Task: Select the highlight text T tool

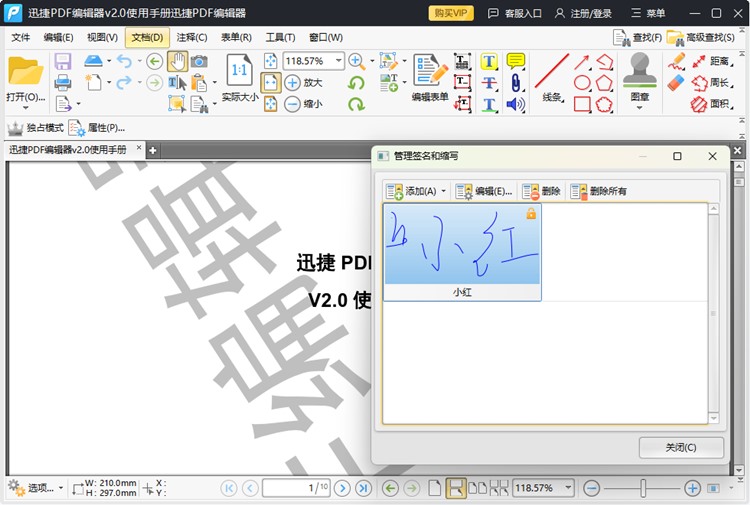Action: click(x=489, y=61)
